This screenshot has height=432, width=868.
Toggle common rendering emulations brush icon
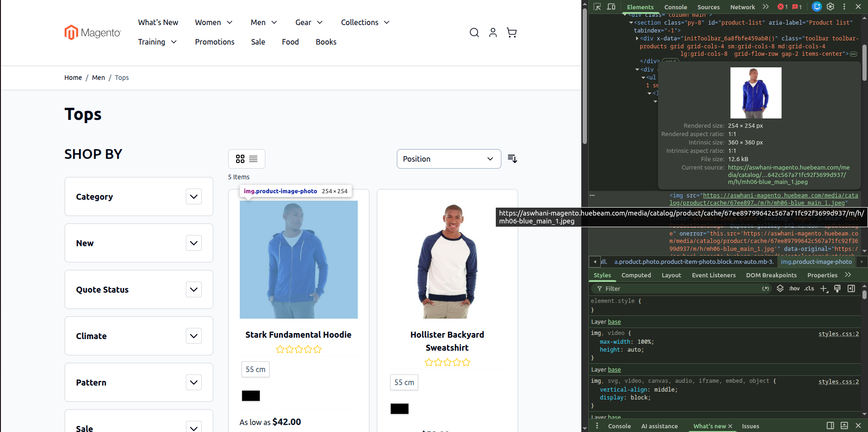pyautogui.click(x=837, y=288)
